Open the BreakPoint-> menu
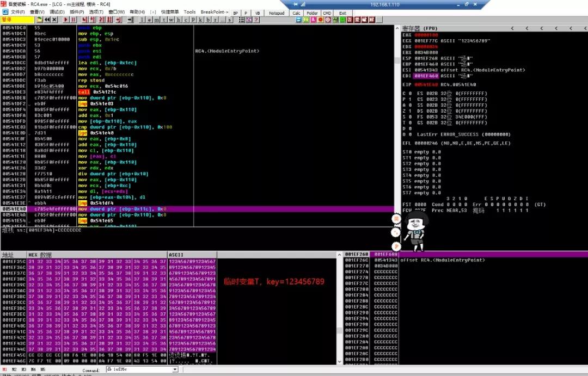The height and width of the screenshot is (376, 588). click(x=214, y=12)
